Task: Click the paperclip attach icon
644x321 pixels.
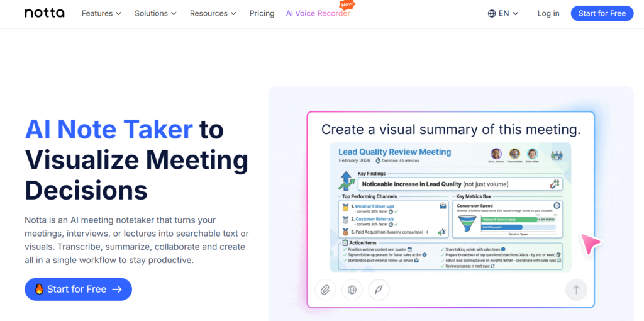Action: pos(325,290)
